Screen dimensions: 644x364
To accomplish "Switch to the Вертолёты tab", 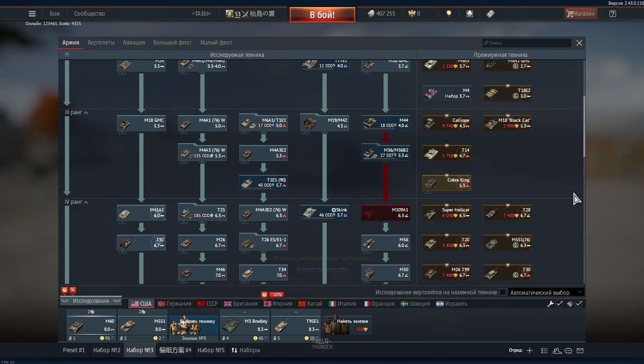I will [101, 43].
